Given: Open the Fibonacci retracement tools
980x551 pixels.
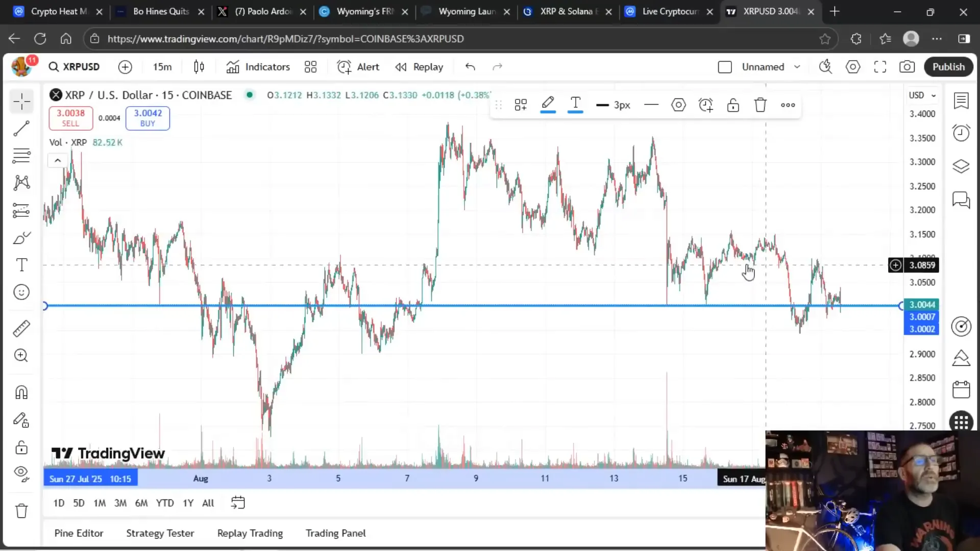Looking at the screenshot, I should [x=21, y=156].
